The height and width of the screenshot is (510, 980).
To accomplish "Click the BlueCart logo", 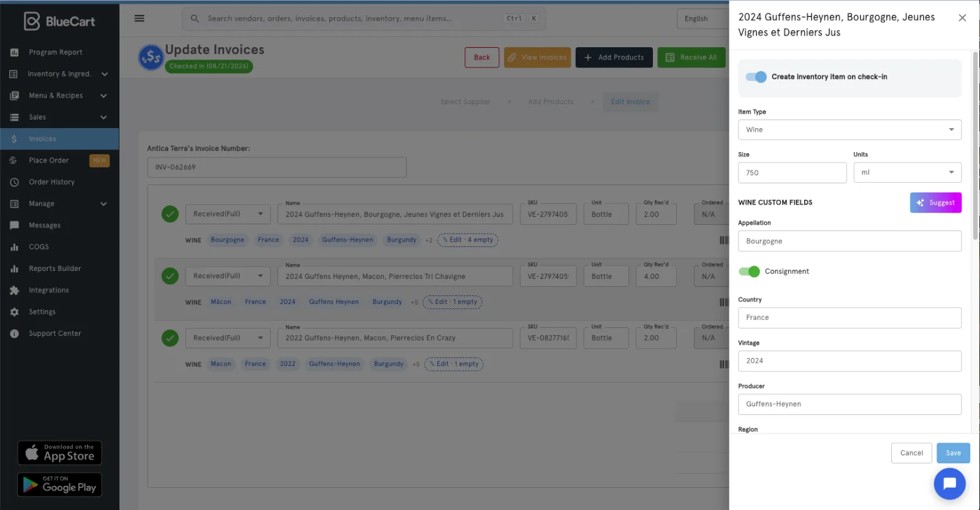I will (59, 21).
